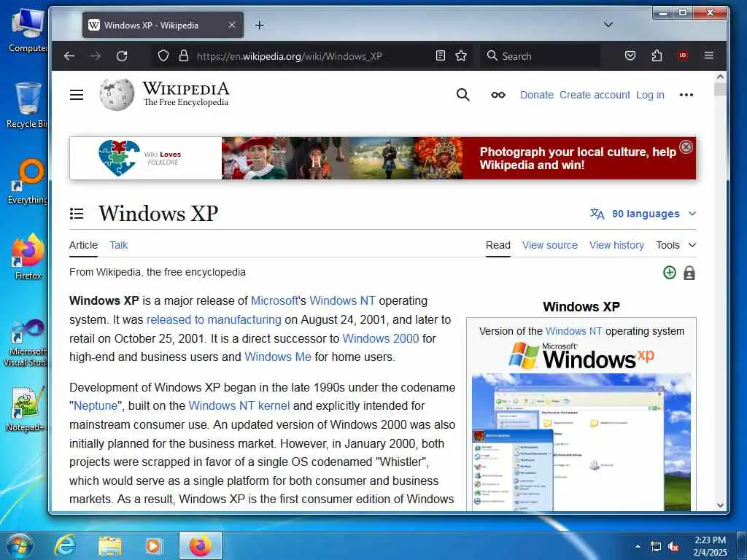Click the network tray icon
This screenshot has width=747, height=560.
pyautogui.click(x=656, y=547)
